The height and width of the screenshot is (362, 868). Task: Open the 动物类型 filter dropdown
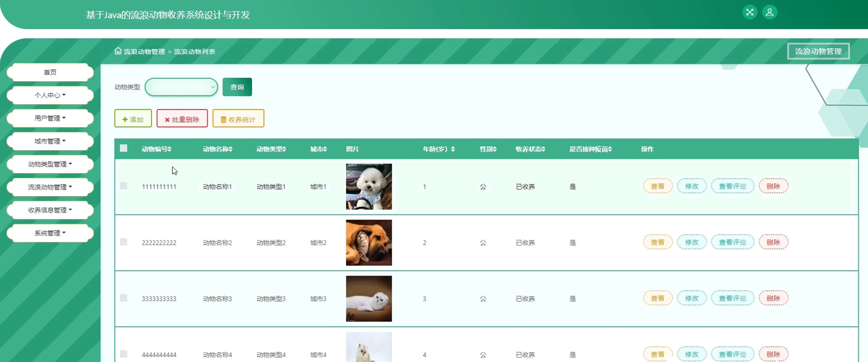pos(181,87)
